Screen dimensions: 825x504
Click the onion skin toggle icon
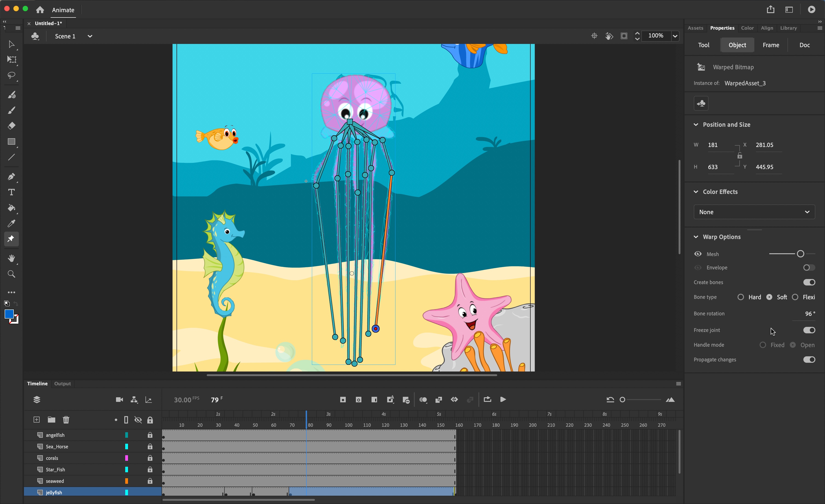click(423, 400)
